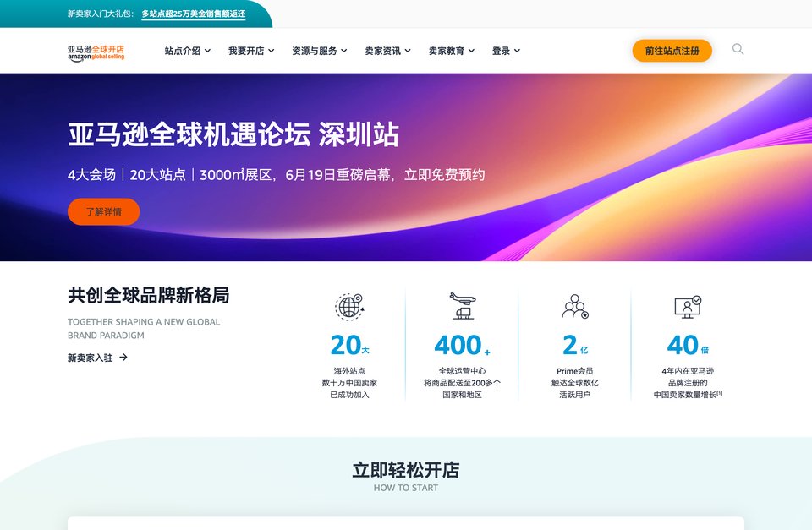
Task: Click the HOW TO START subtitle
Action: pos(406,488)
